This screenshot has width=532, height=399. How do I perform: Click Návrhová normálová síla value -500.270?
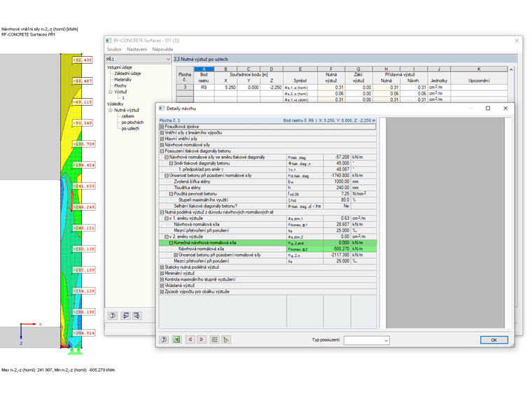(337, 248)
